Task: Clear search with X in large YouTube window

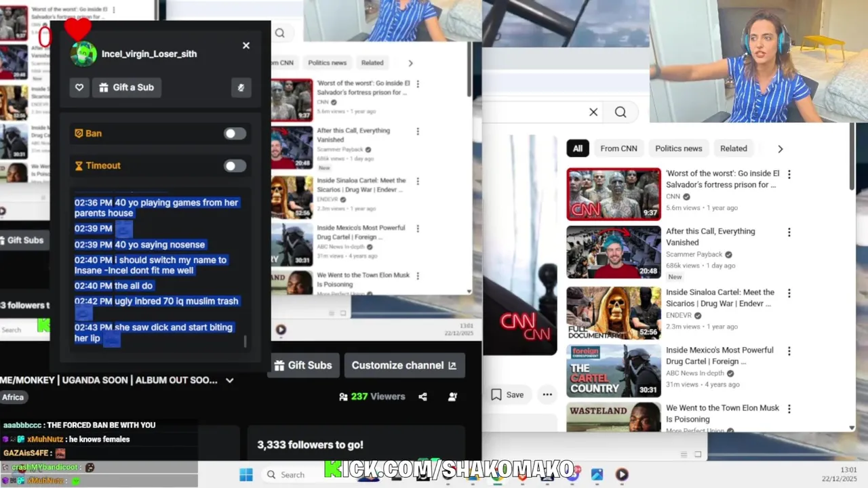Action: point(593,112)
